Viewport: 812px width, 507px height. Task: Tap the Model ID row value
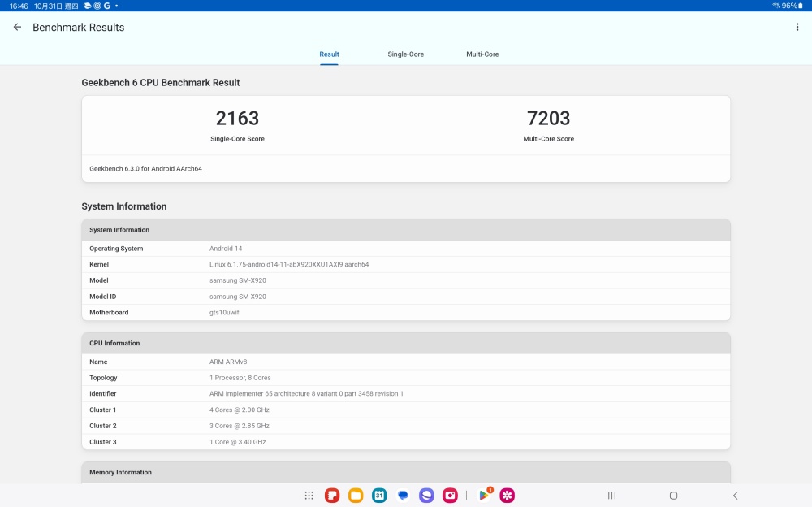[x=238, y=297]
